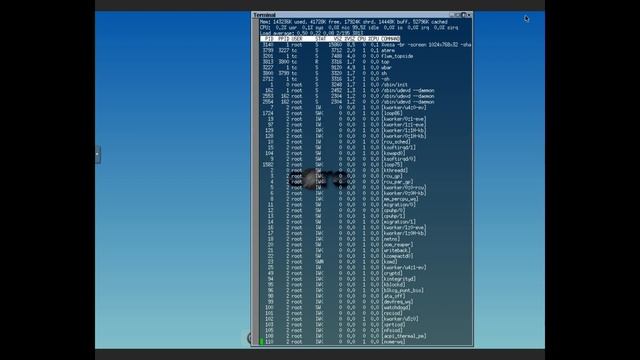Select the [xprtiod] process row
Viewport: 640px width, 360px height.
(x=365, y=325)
